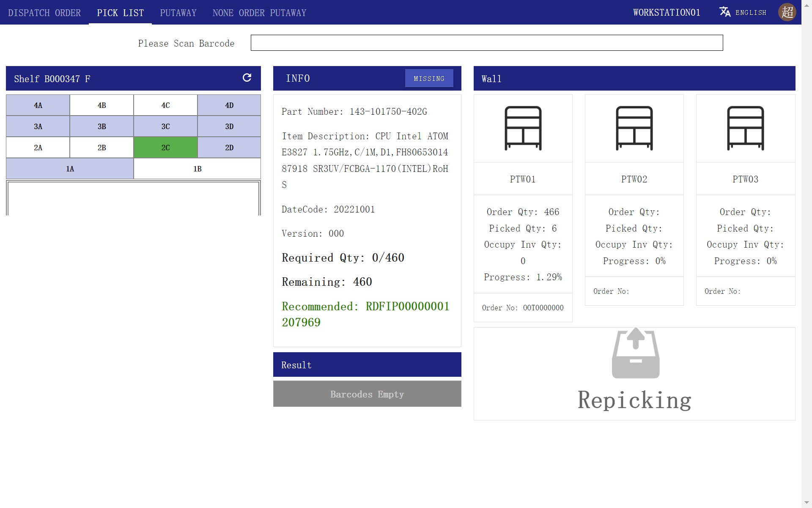Focus the Please Scan Barcode input field

point(487,43)
